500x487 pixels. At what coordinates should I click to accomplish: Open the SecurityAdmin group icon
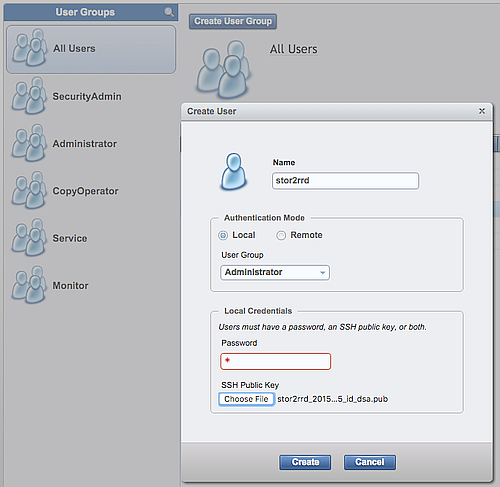click(29, 96)
